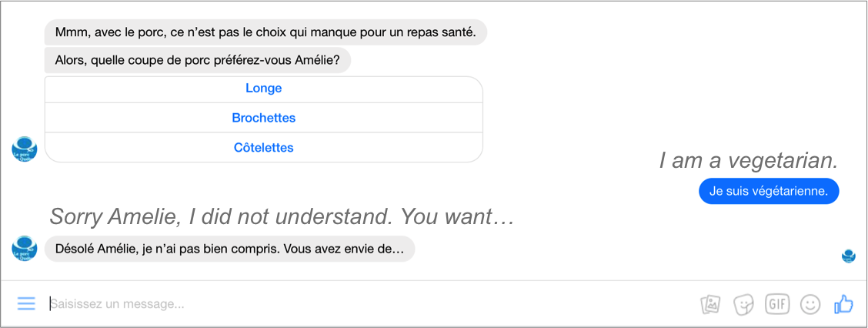Image resolution: width=868 pixels, height=328 pixels.
Task: Choose the Côtelettes quick reply
Action: tap(263, 148)
